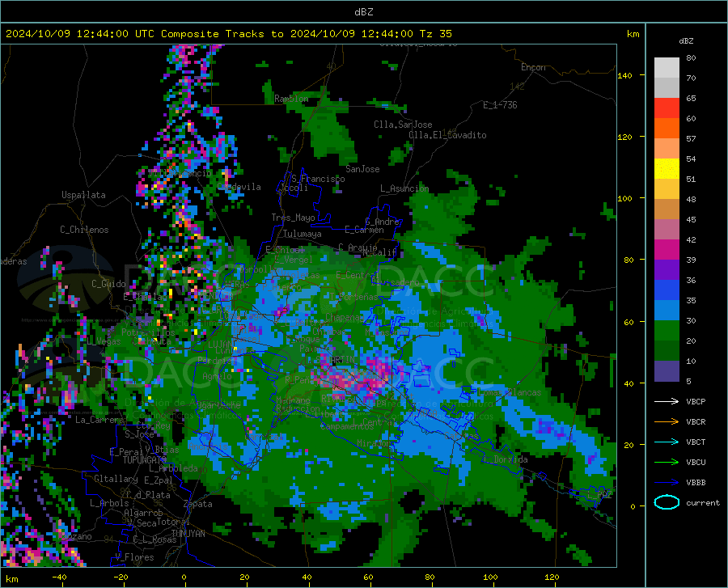Viewport: 728px width, 588px height.
Task: Click the -40 tick on the bottom km axis
Action: point(59,577)
